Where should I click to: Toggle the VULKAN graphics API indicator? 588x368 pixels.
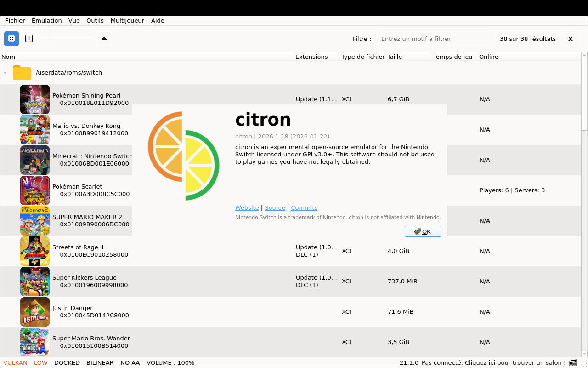click(x=15, y=362)
